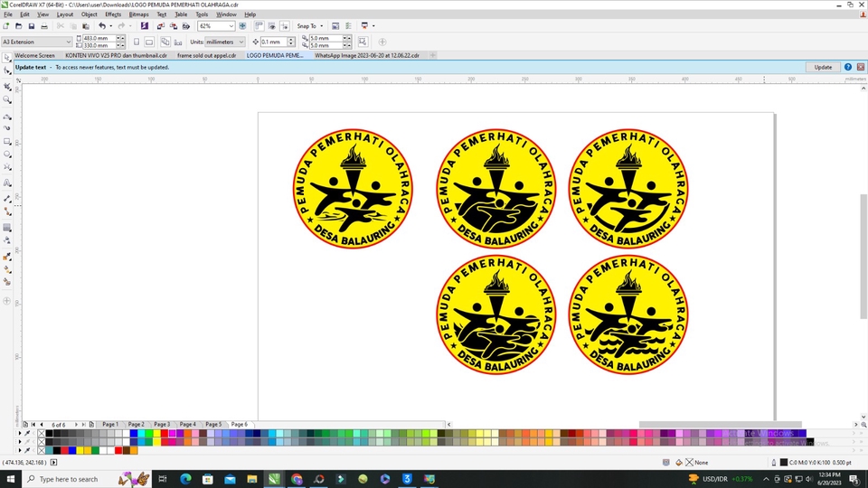Select the Shape edit tool
868x488 pixels.
pyautogui.click(x=7, y=71)
